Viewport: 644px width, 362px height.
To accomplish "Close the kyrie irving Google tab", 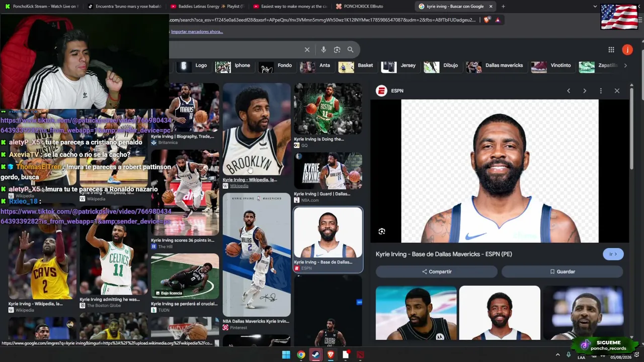I will [x=491, y=7].
